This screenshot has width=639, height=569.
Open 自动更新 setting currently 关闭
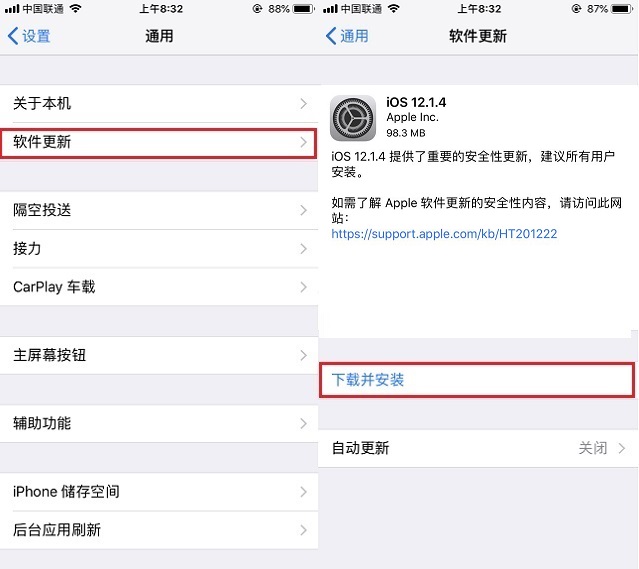click(478, 448)
